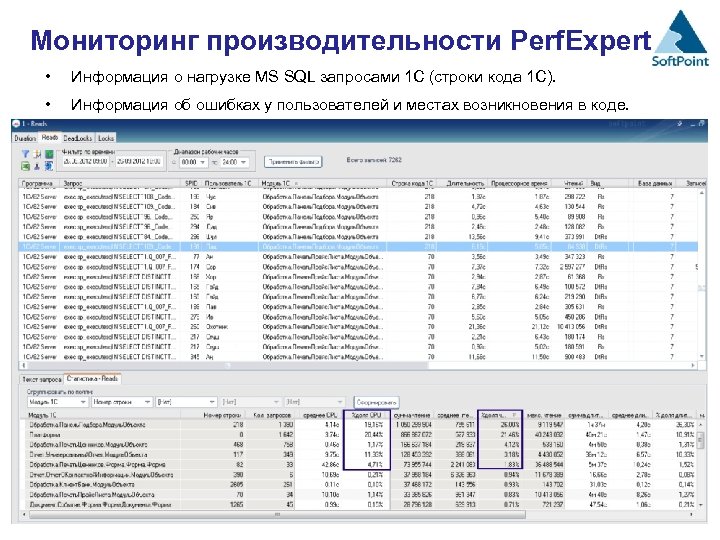Click the application icon in the window title bar

pyautogui.click(x=17, y=124)
